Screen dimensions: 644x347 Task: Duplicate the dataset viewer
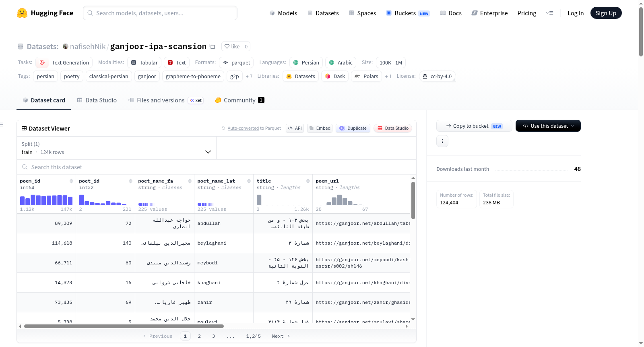coord(353,128)
